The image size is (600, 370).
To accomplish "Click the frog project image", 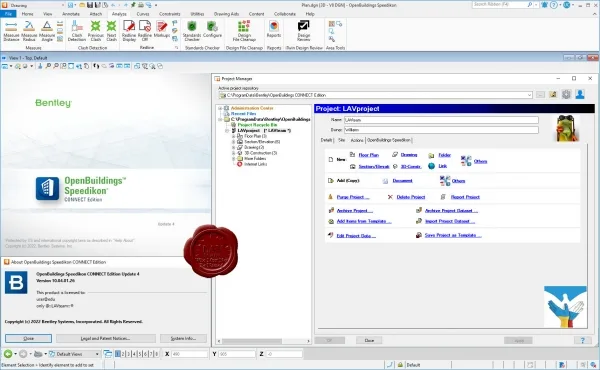I will [x=567, y=128].
